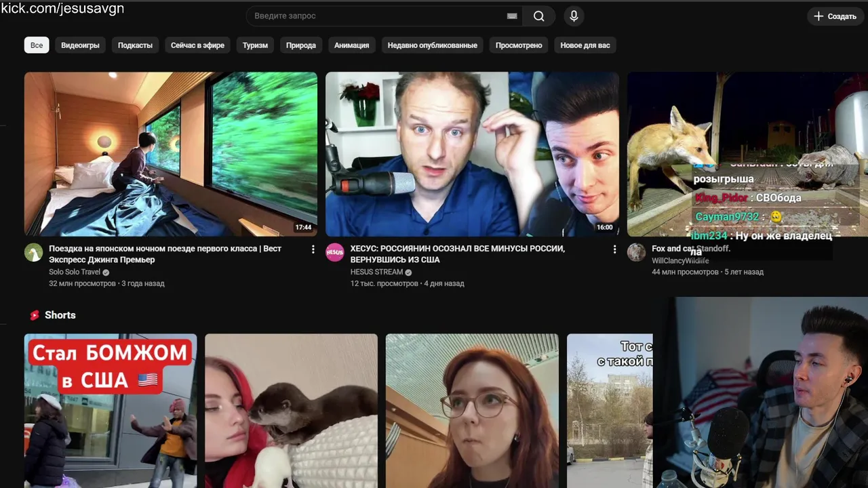Open the fox and cat video thumbnail
868x488 pixels.
[747, 154]
